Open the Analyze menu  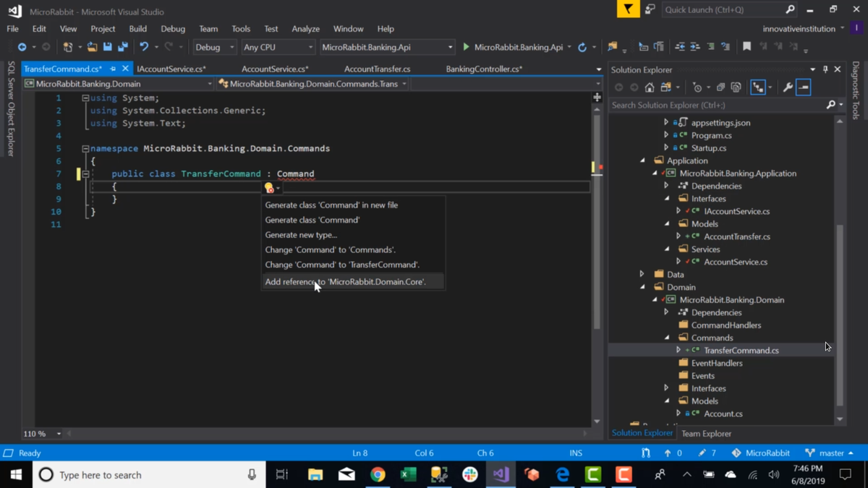tap(305, 29)
